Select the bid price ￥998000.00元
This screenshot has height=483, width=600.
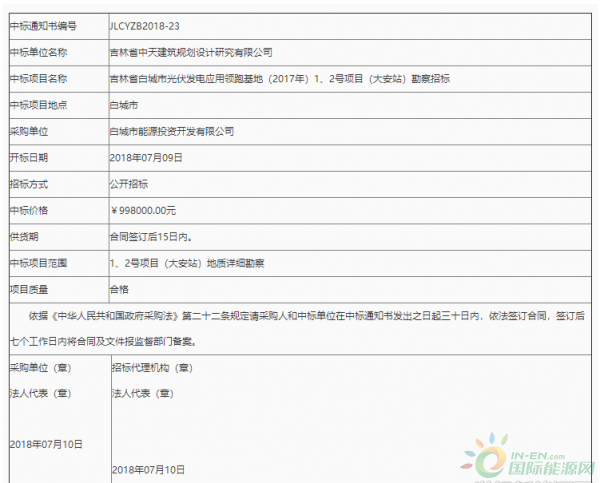[x=143, y=211]
